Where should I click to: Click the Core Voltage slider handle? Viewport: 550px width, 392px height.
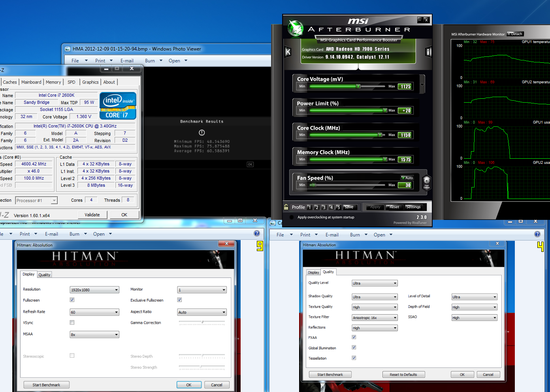pos(358,86)
